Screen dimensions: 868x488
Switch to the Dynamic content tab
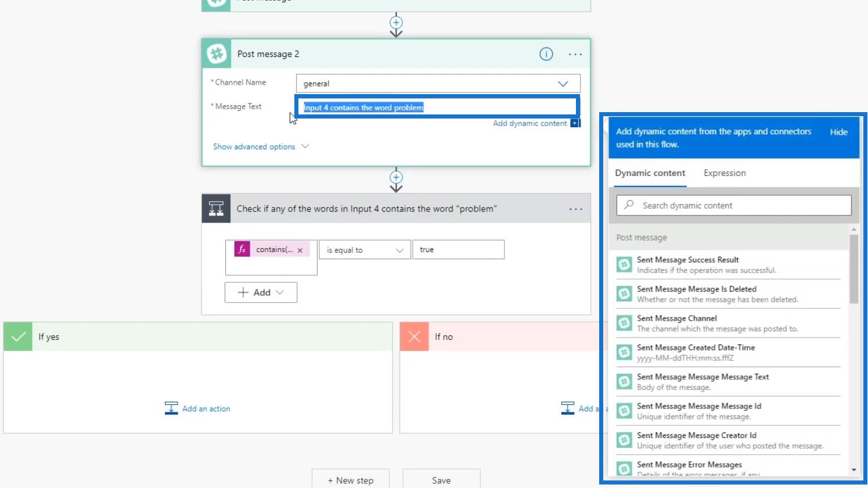click(650, 173)
